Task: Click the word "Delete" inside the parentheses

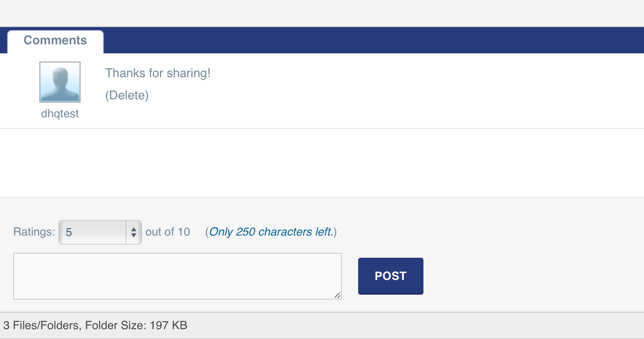Action: pyautogui.click(x=127, y=95)
